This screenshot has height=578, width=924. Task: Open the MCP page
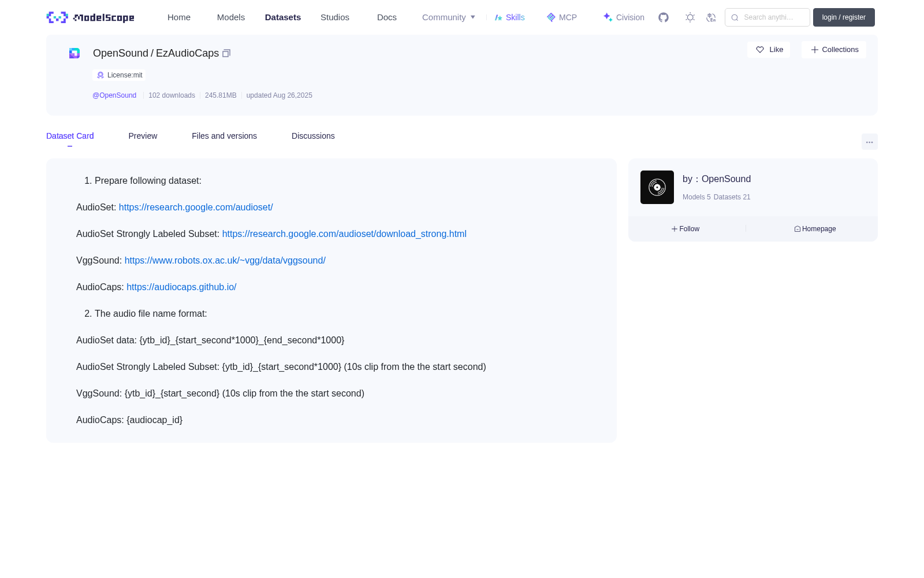[562, 17]
